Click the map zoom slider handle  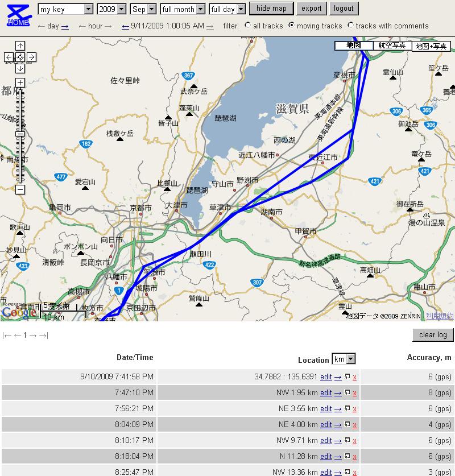[x=20, y=134]
